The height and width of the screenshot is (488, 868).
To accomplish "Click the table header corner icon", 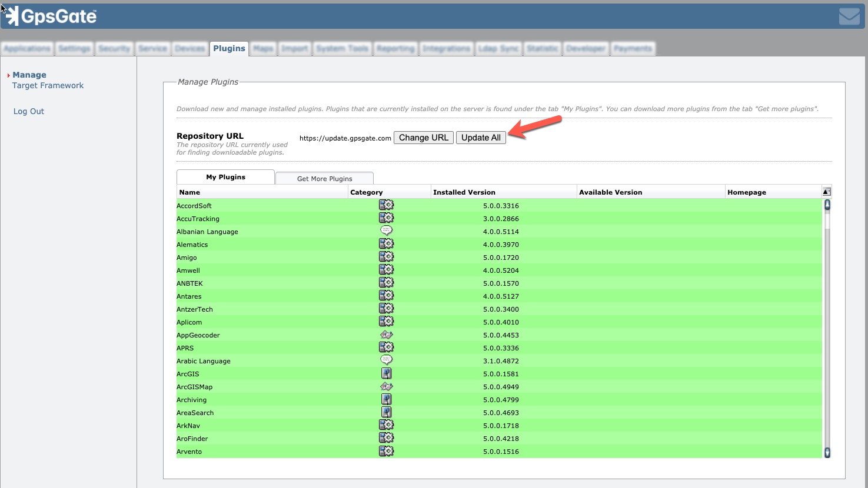I will coord(826,192).
